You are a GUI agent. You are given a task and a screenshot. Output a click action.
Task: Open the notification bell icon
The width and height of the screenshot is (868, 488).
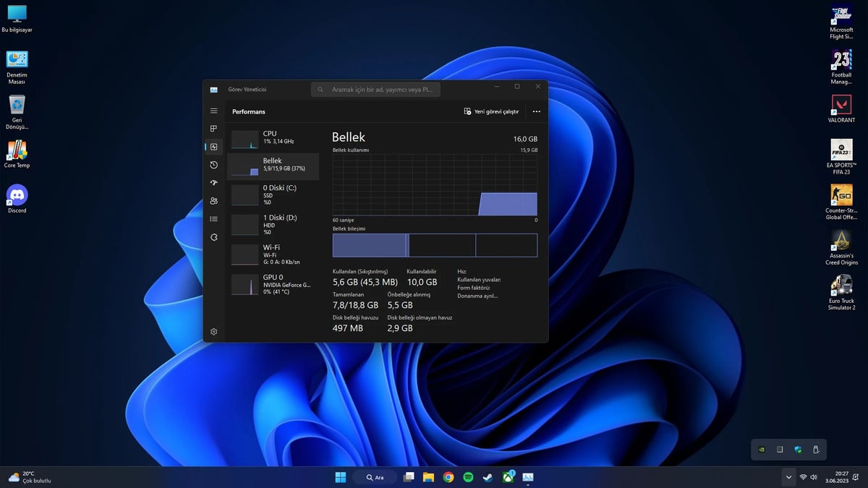pyautogui.click(x=857, y=477)
